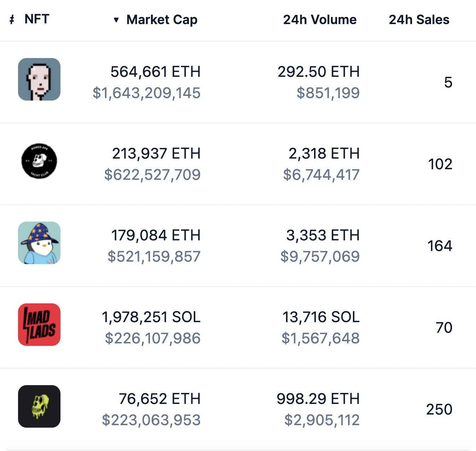The image size is (476, 451).
Task: Open the Mad Lads collection icon
Action: (39, 325)
